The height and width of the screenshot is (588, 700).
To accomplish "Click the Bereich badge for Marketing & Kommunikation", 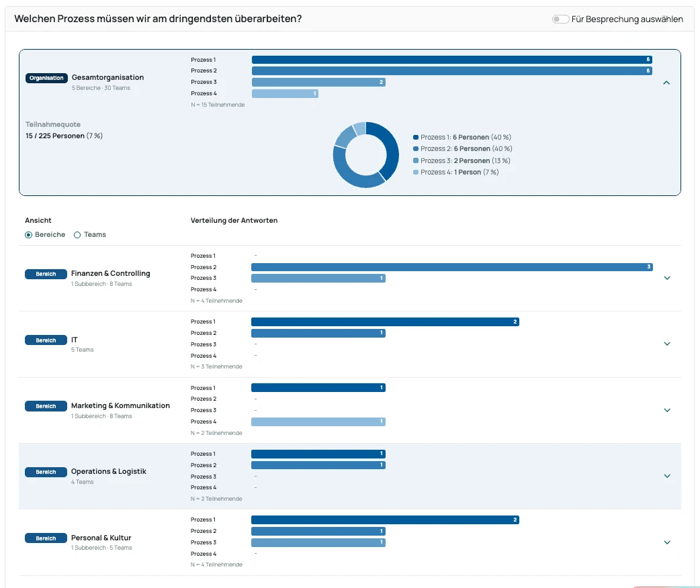I will [46, 406].
